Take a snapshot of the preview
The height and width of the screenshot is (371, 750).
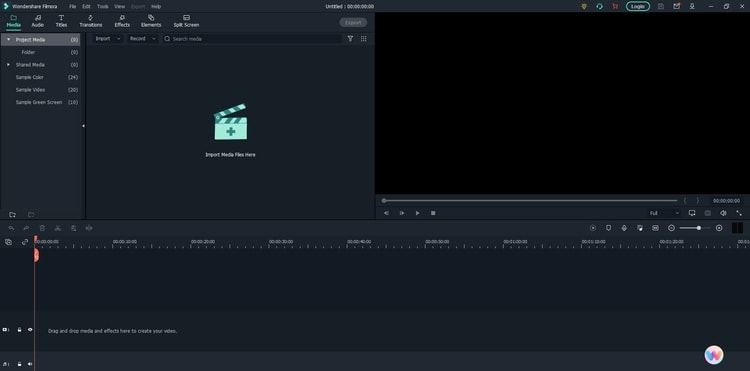click(707, 213)
